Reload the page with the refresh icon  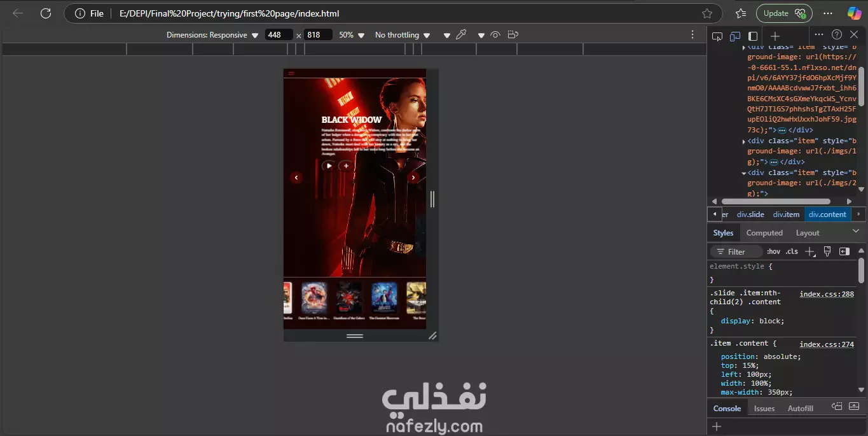click(x=46, y=13)
